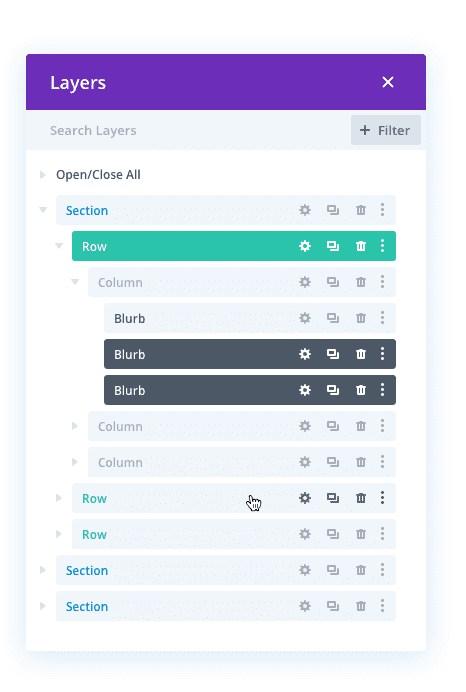Duplicate the last dark Blurb layer
The width and height of the screenshot is (466, 692).
click(x=333, y=390)
